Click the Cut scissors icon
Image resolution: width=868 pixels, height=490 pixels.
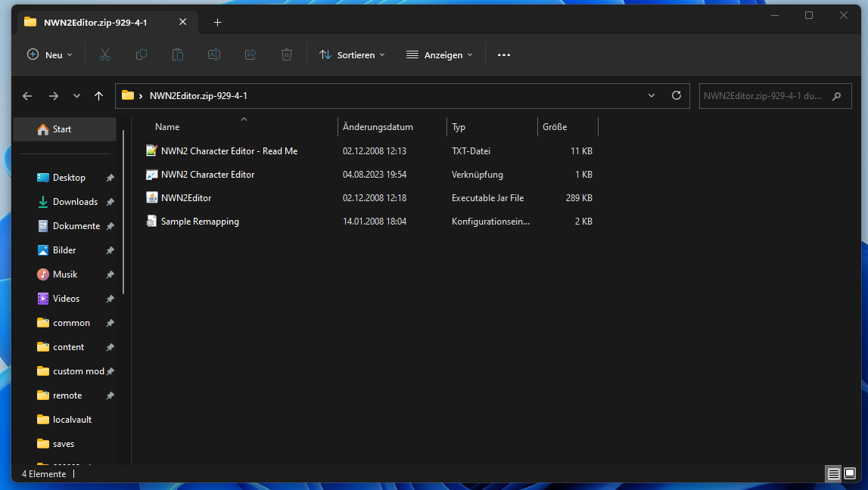point(104,54)
